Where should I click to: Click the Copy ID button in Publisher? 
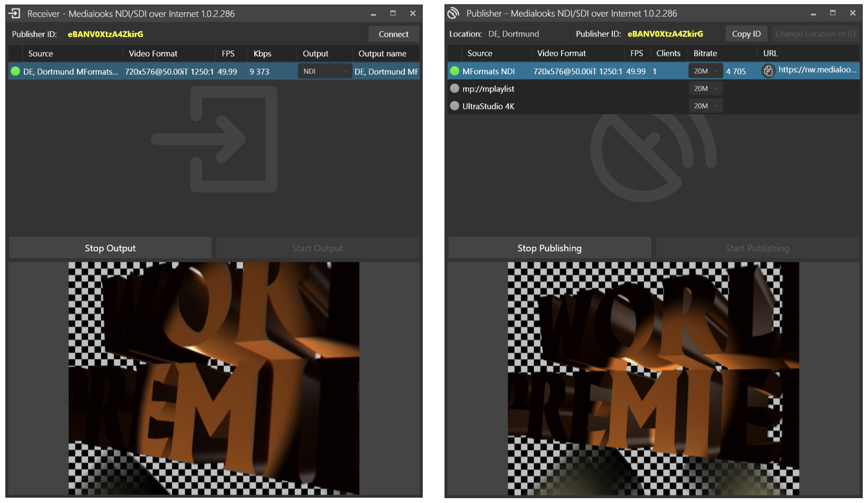pyautogui.click(x=746, y=33)
